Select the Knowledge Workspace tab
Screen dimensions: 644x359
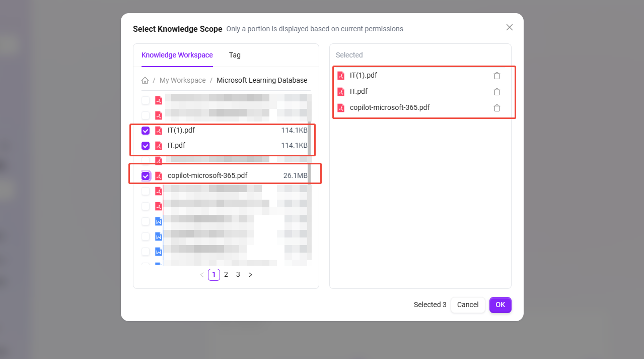(x=177, y=55)
